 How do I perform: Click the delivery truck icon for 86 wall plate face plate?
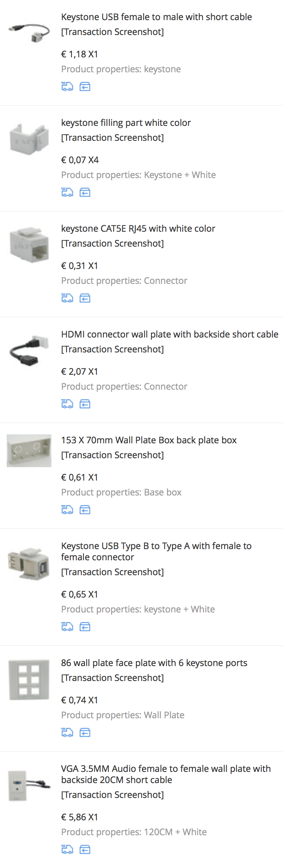67,732
